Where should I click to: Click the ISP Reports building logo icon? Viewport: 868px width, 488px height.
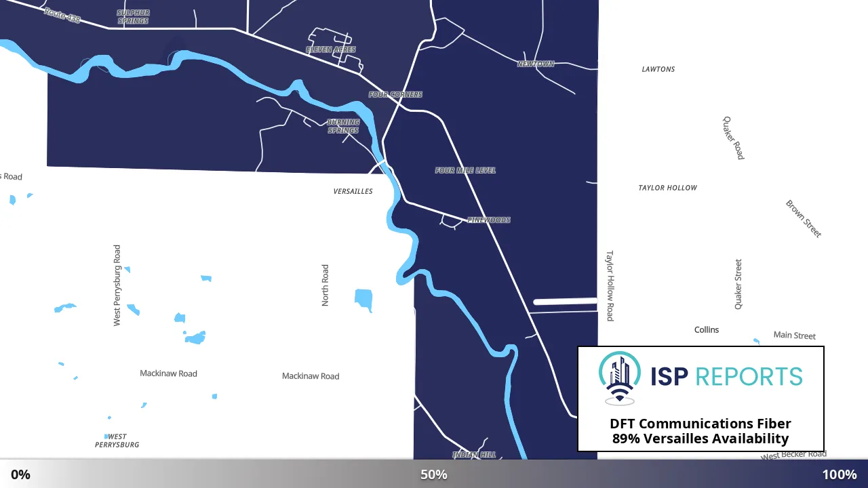[620, 378]
